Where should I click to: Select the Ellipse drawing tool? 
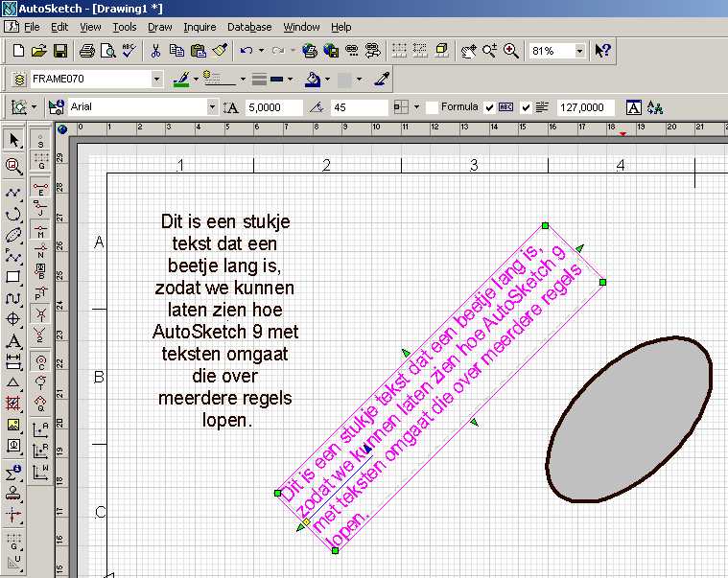(13, 236)
